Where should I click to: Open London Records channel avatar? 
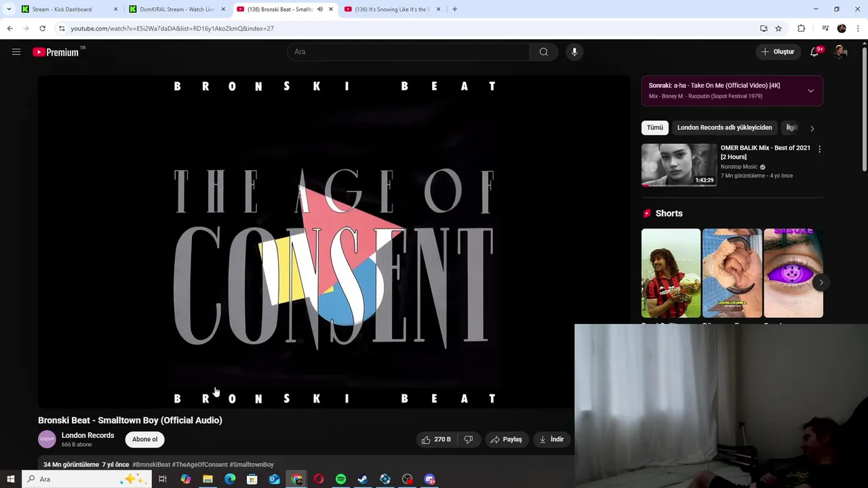click(x=47, y=439)
